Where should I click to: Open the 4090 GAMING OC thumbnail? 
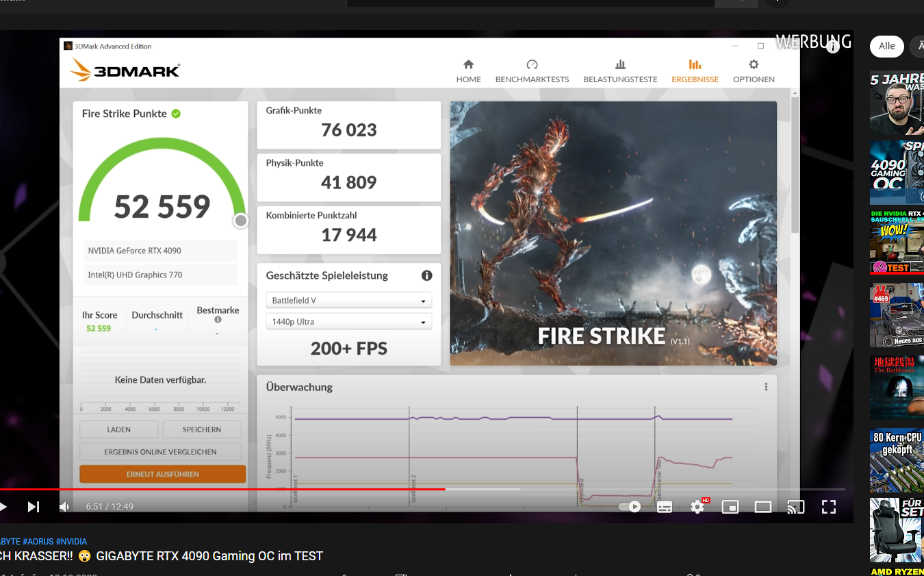pos(897,173)
